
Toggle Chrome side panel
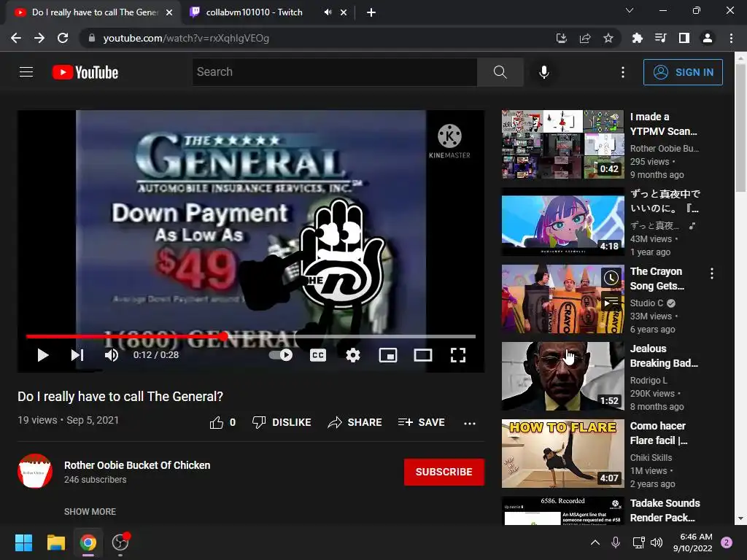(684, 38)
